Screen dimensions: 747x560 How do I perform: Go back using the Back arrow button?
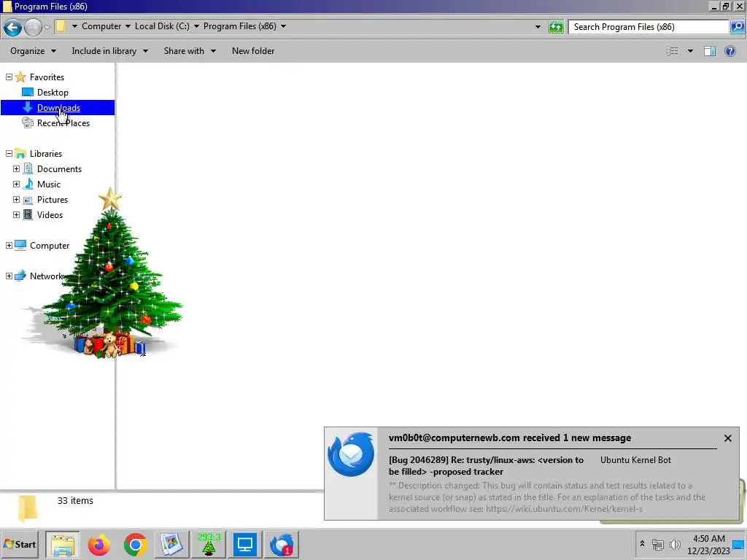point(13,27)
